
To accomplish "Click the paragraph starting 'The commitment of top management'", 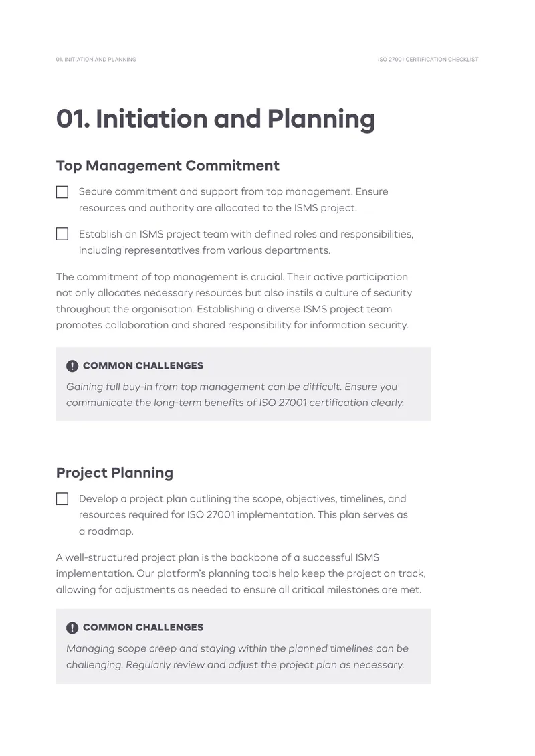I will 234,301.
